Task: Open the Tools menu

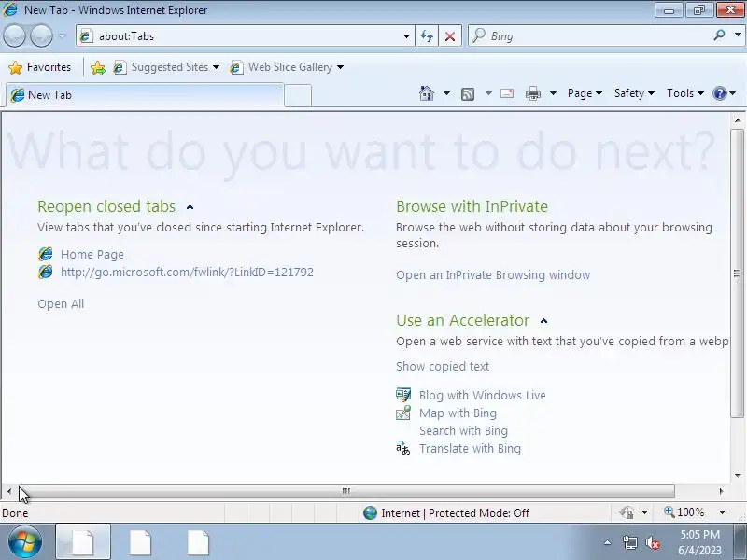Action: (x=685, y=93)
